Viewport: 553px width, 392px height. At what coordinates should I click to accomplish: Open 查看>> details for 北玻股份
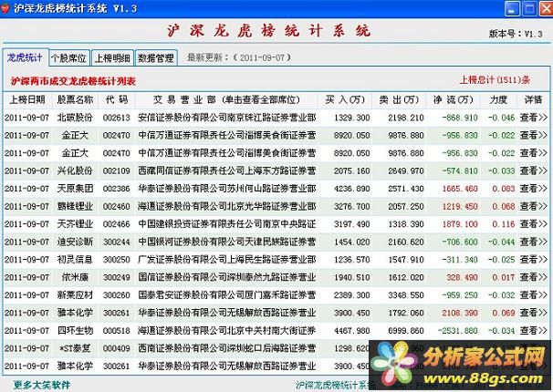tap(533, 118)
